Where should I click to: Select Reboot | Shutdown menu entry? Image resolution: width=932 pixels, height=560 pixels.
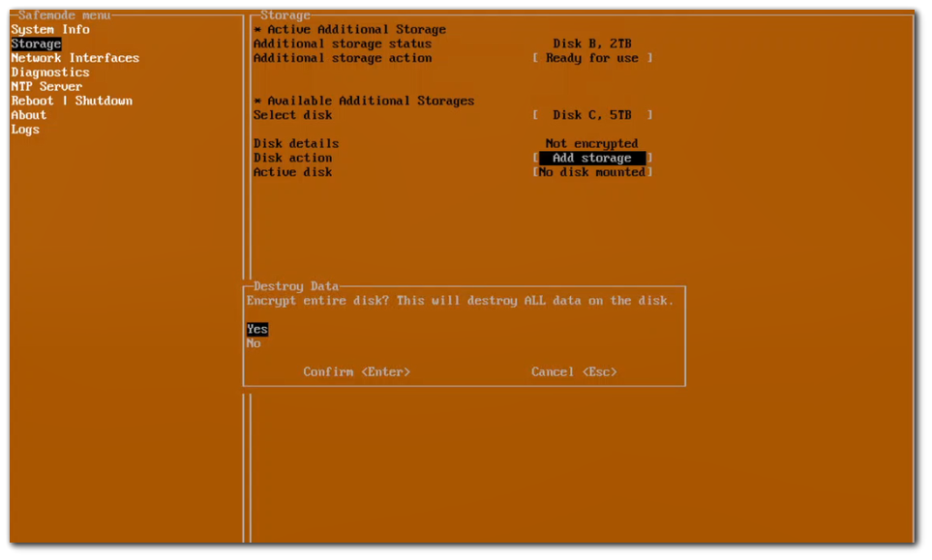click(x=72, y=101)
